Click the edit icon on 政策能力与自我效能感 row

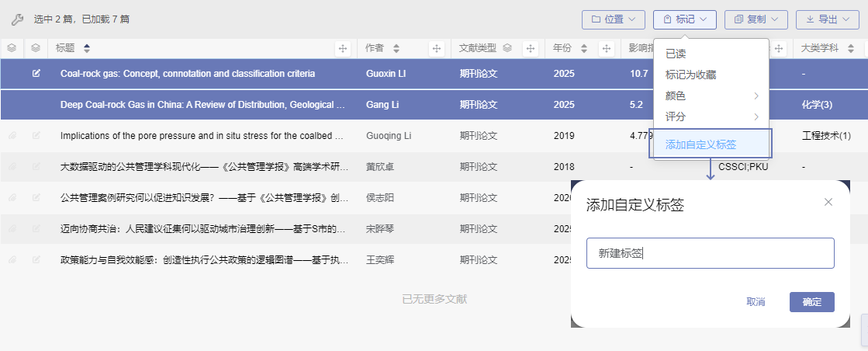[x=36, y=259]
